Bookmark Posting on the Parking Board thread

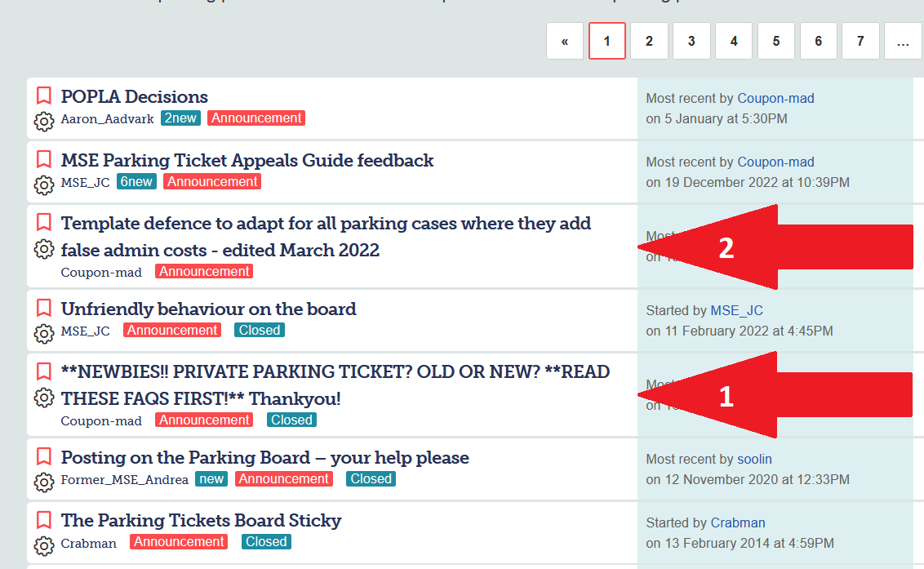click(43, 456)
